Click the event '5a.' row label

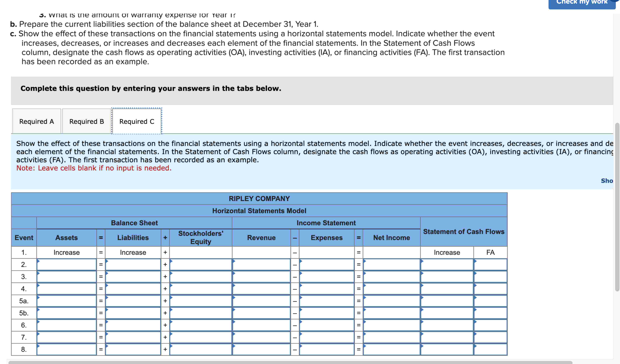point(24,301)
